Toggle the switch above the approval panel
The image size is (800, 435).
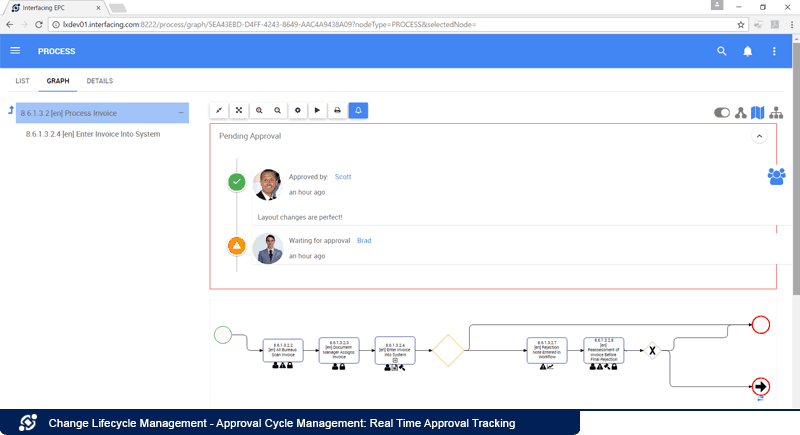tap(722, 113)
